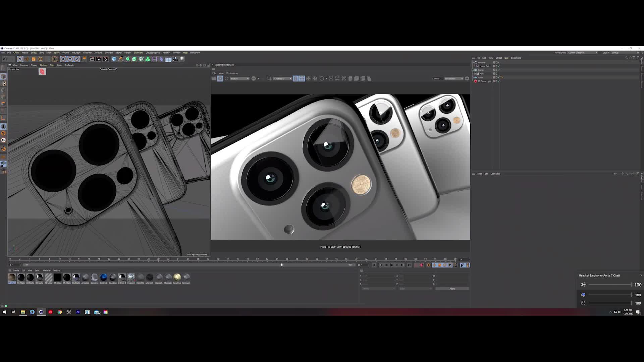644x362 pixels.
Task: Toggle render region crop in RenderView
Action: point(269,78)
